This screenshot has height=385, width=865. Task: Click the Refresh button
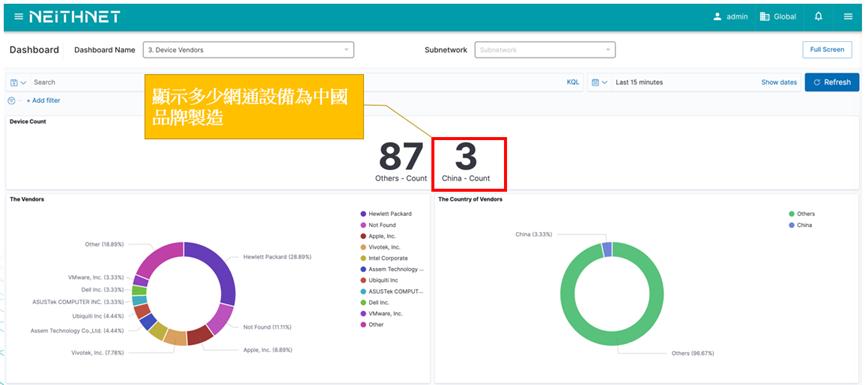(832, 82)
